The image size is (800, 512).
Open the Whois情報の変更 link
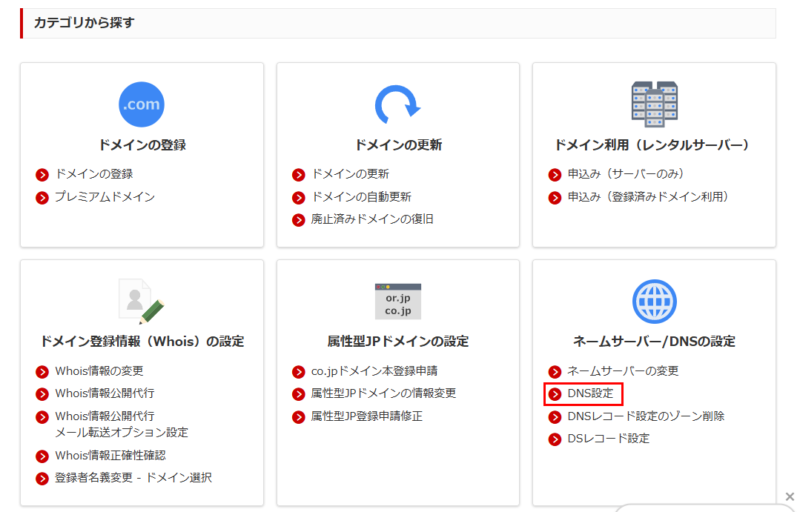coord(100,371)
